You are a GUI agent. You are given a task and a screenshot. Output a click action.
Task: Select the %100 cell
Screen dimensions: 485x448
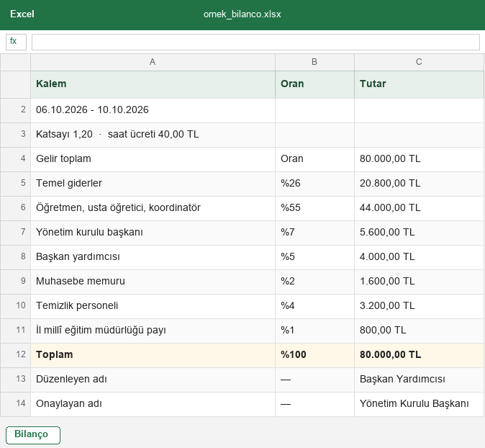click(314, 355)
